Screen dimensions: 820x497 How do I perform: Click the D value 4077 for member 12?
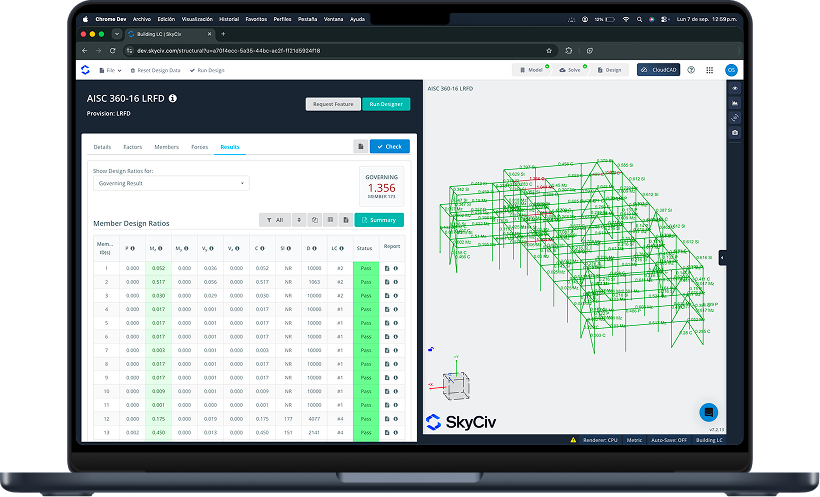tap(314, 419)
